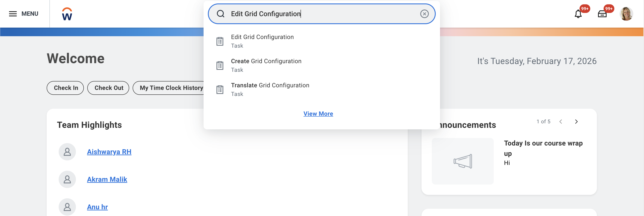Open the profile avatar photo
Image resolution: width=644 pixels, height=216 pixels.
(626, 14)
